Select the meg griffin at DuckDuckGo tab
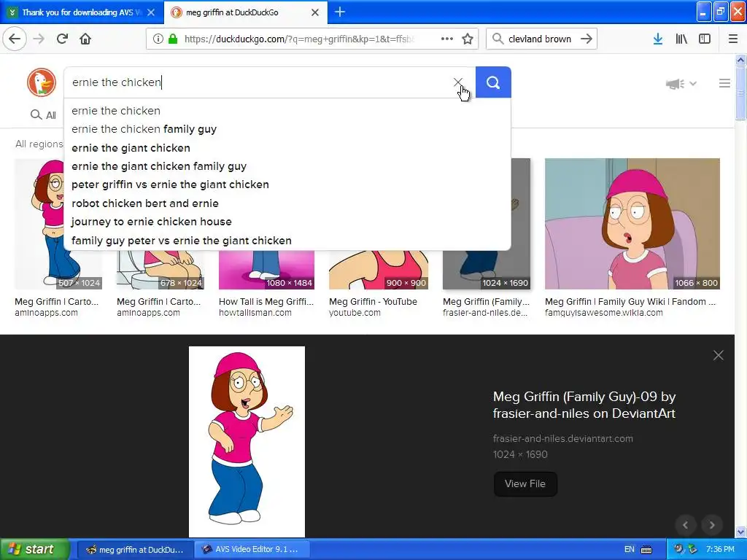The image size is (747, 560). point(246,12)
